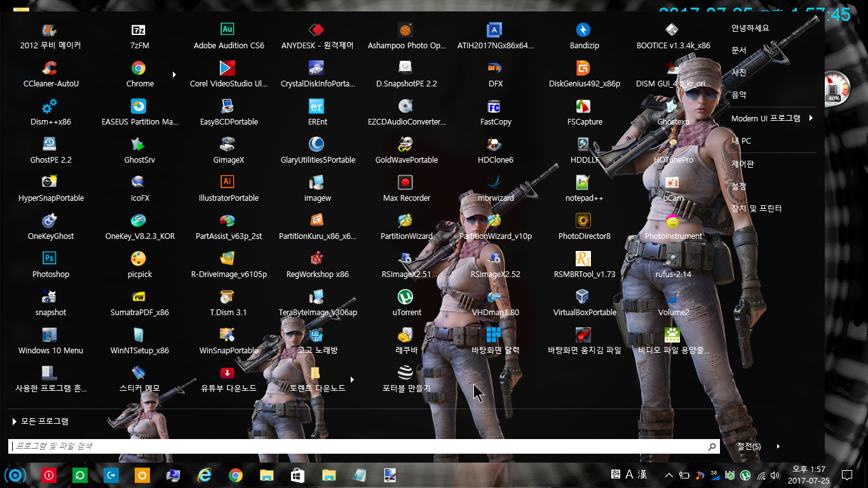868x488 pixels.
Task: Open DiskGenius492_x86p
Action: click(584, 75)
